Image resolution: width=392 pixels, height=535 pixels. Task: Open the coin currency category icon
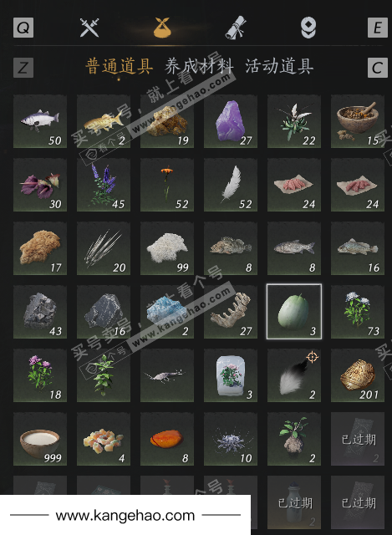point(308,28)
